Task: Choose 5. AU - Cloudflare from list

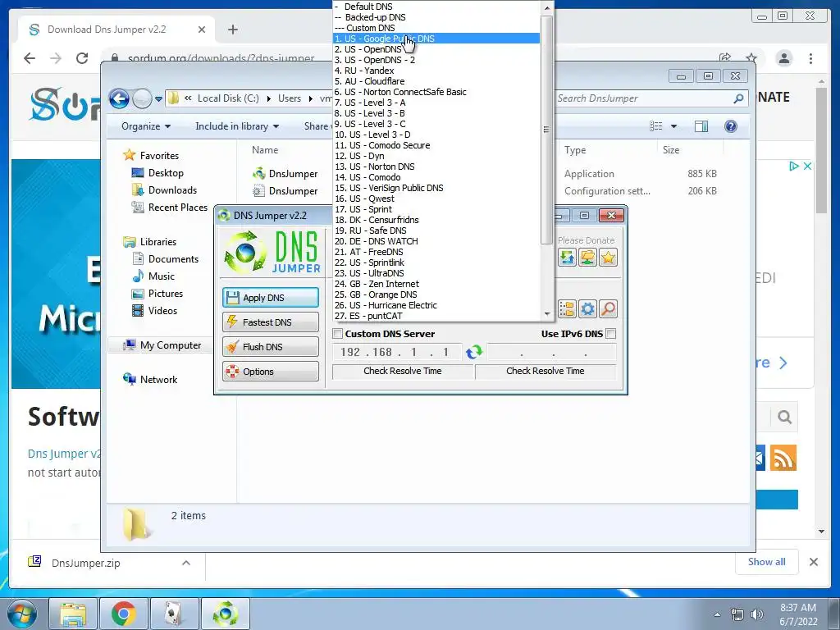Action: point(436,81)
